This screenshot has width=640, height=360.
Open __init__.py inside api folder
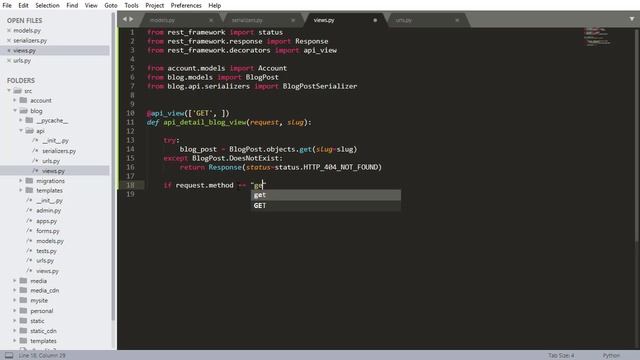pyautogui.click(x=56, y=140)
